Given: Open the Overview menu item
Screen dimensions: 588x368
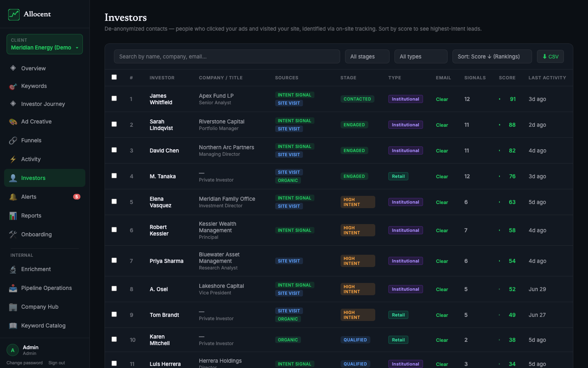Looking at the screenshot, I should point(45,68).
